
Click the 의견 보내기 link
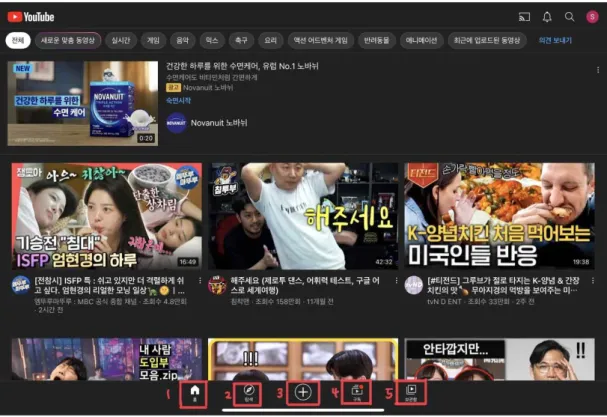click(555, 40)
